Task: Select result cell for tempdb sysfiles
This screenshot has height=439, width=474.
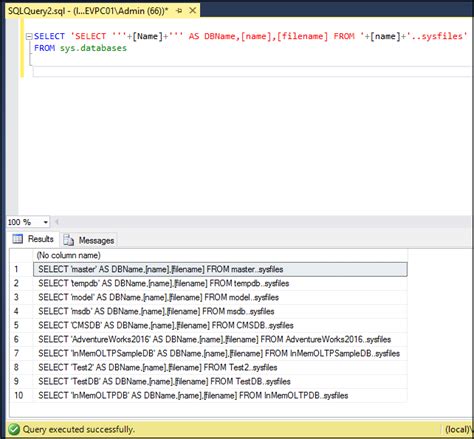Action: [220, 284]
